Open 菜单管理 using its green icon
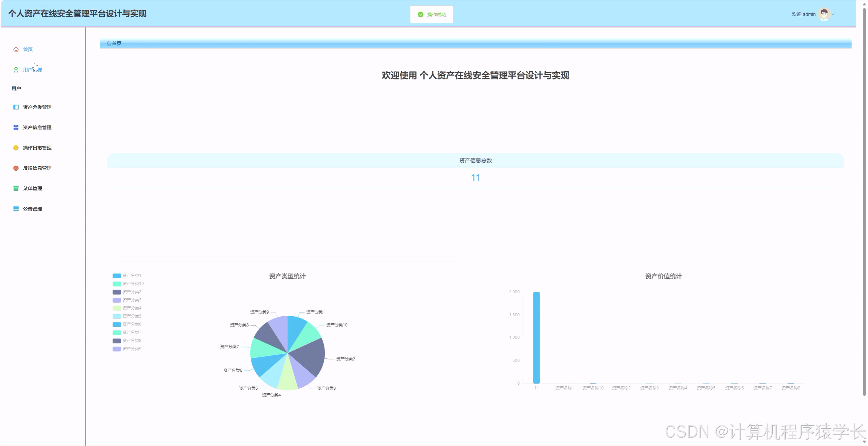The height and width of the screenshot is (446, 868). coord(16,188)
